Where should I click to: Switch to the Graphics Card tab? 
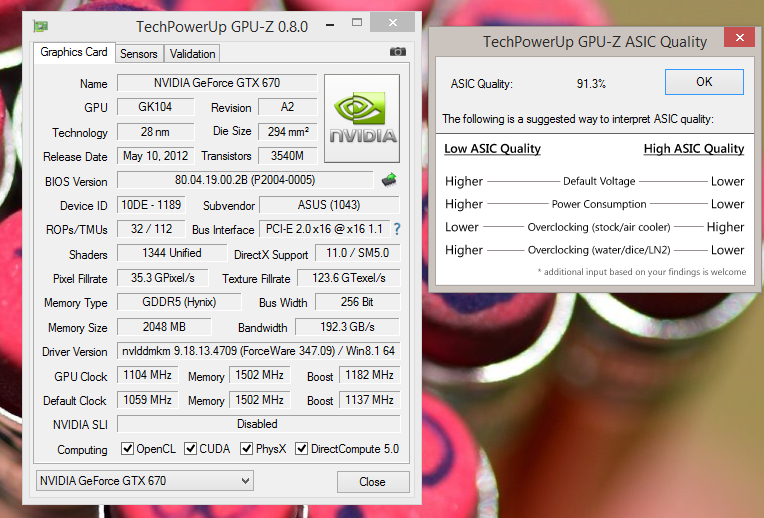click(74, 52)
